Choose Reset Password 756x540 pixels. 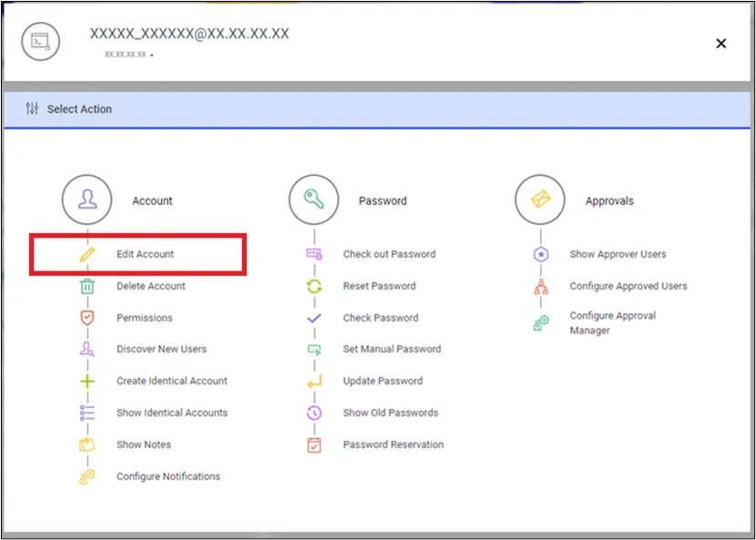(380, 286)
